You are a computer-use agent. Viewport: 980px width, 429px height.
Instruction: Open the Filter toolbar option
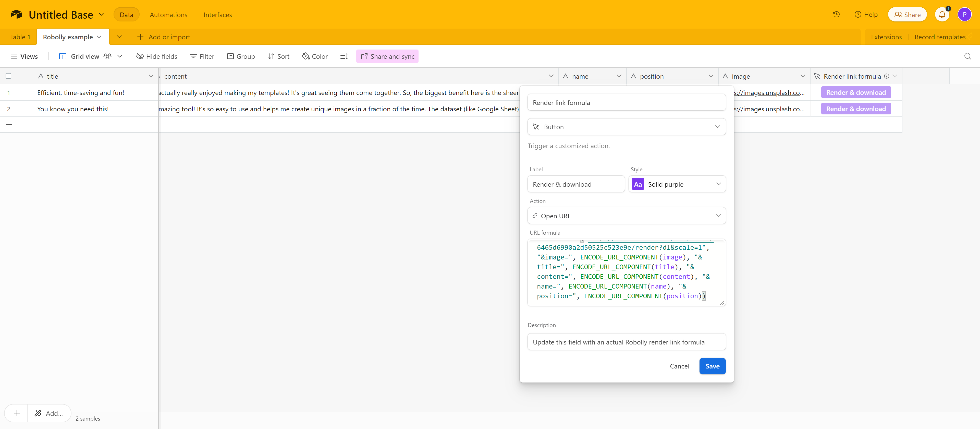point(202,56)
